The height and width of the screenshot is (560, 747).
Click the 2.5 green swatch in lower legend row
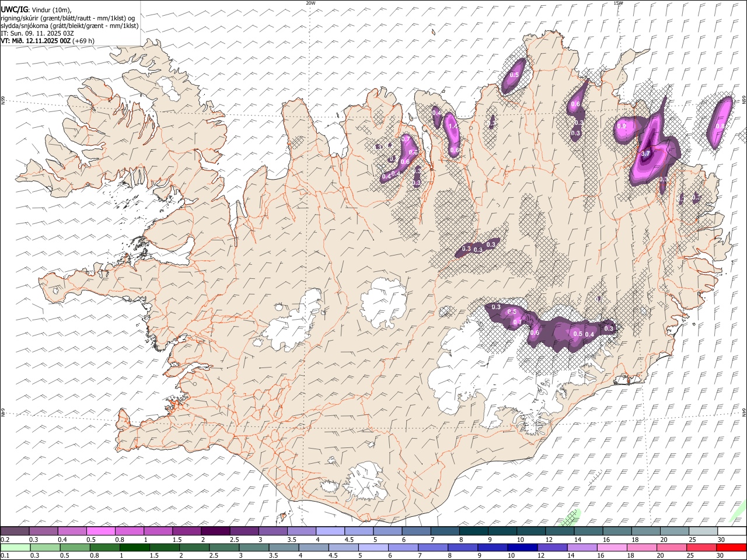pyautogui.click(x=225, y=547)
